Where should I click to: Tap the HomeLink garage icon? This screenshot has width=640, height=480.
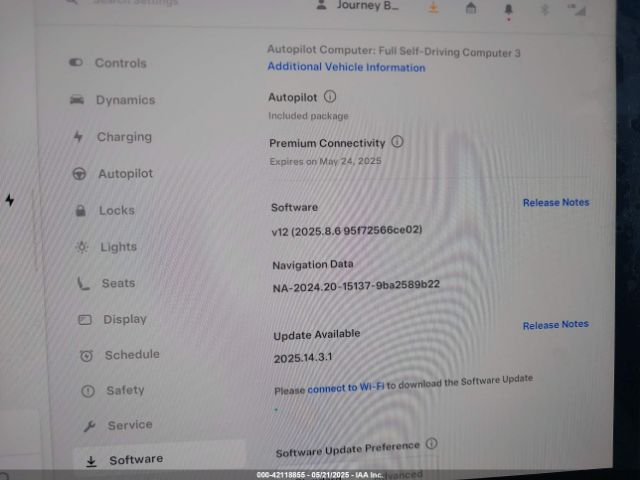pyautogui.click(x=471, y=8)
